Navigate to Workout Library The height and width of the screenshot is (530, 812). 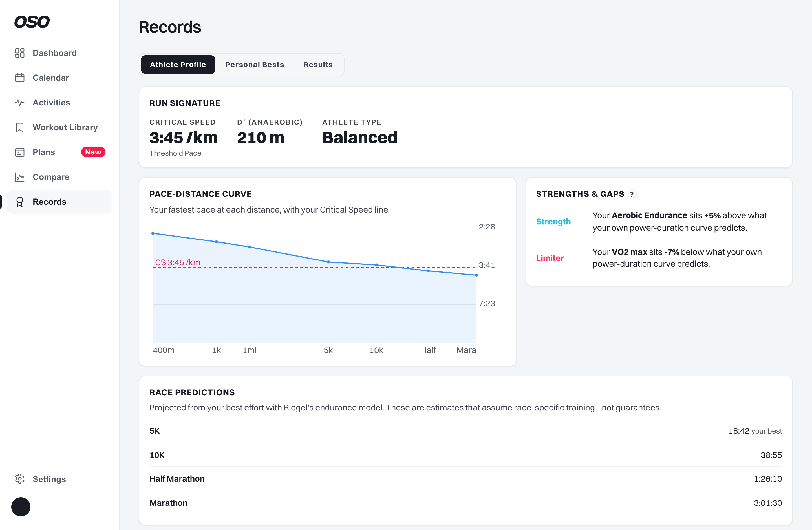tap(59, 127)
